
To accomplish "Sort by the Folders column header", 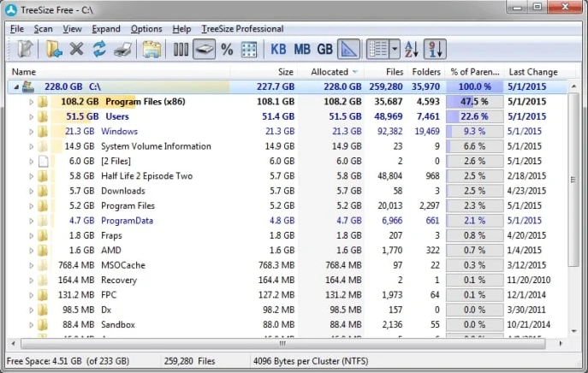I will [426, 72].
